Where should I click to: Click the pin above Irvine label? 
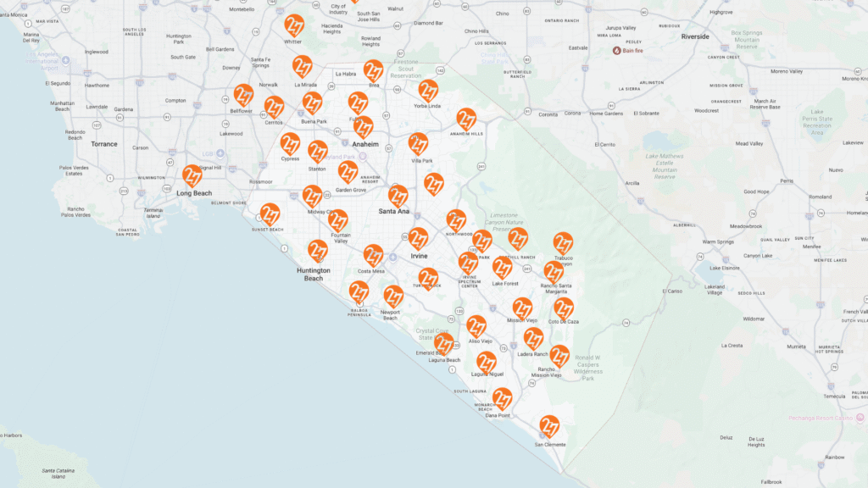point(419,239)
